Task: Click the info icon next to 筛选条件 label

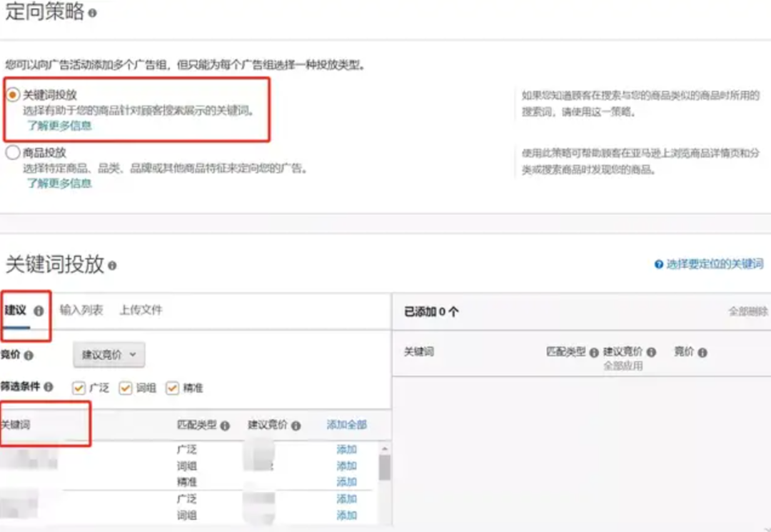Action: pyautogui.click(x=48, y=387)
